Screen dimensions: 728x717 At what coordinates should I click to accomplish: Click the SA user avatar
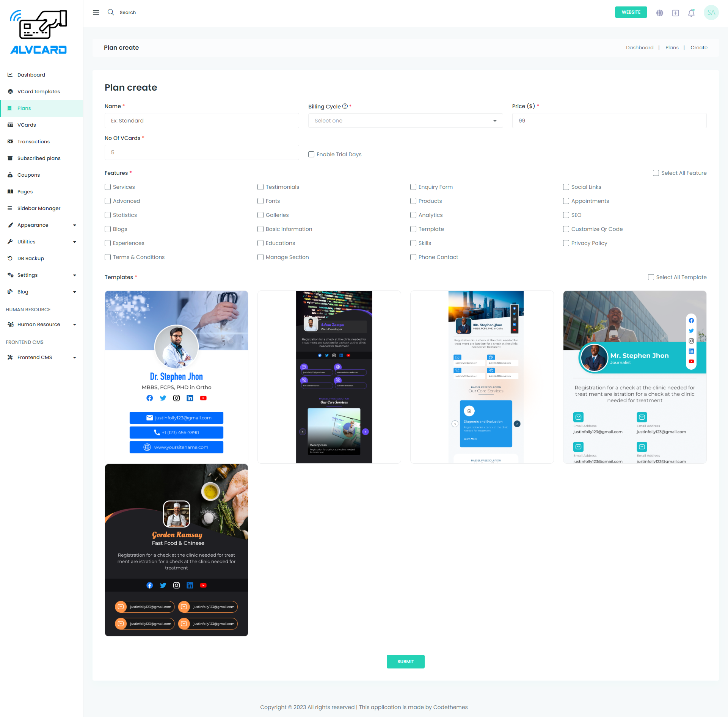[711, 13]
